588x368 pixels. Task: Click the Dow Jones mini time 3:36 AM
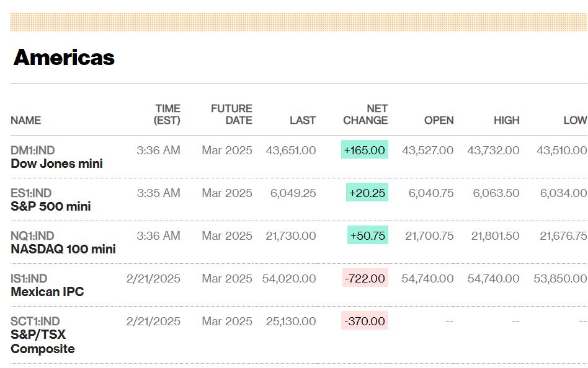tap(159, 151)
